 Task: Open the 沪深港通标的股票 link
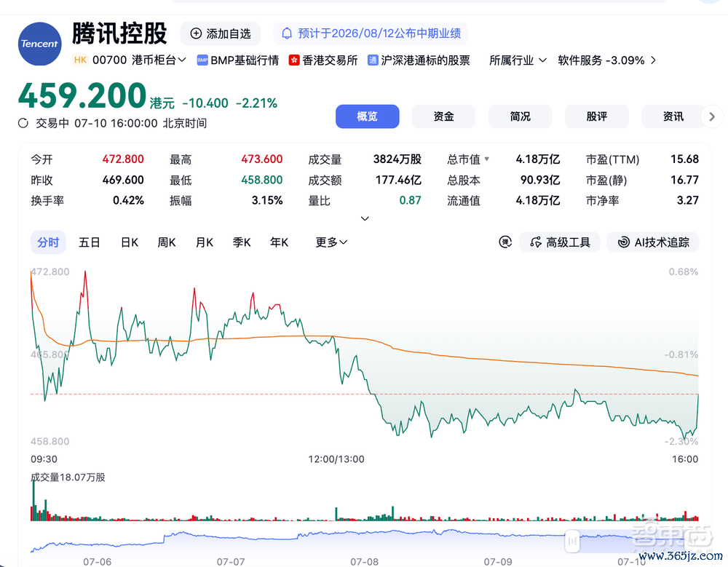tap(425, 60)
